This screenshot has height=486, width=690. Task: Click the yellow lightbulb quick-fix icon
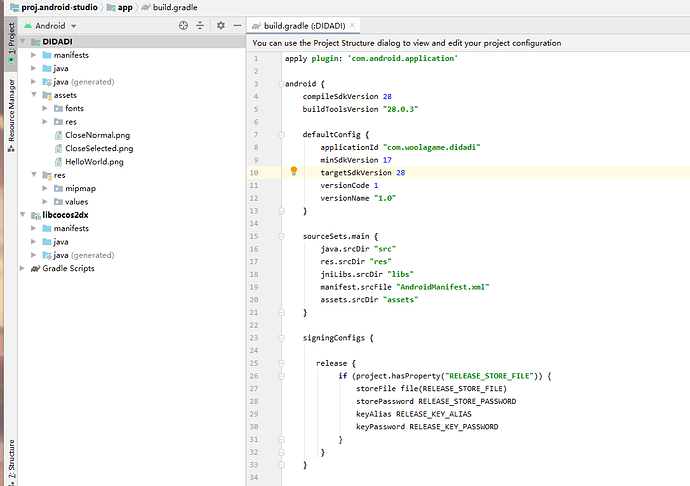[294, 171]
